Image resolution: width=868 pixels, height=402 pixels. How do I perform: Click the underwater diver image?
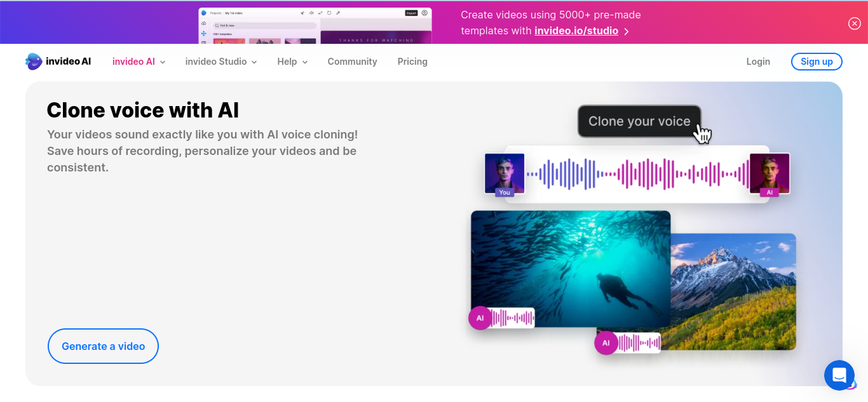[571, 269]
